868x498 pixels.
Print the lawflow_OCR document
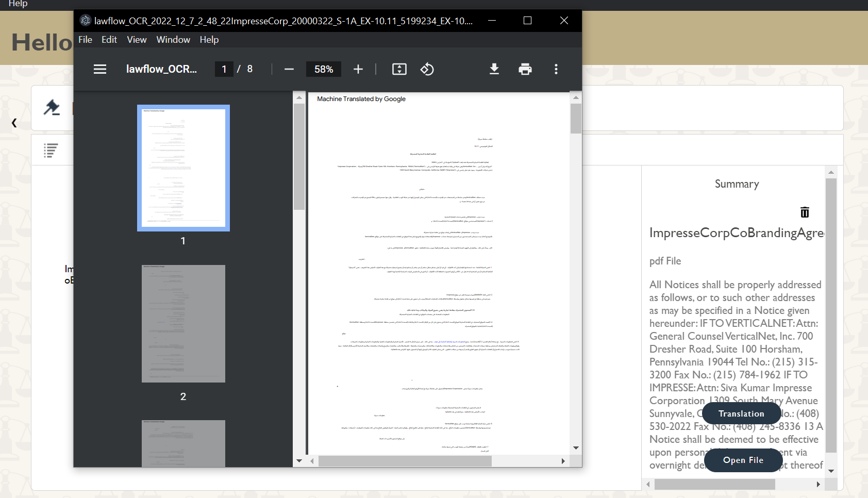coord(525,69)
